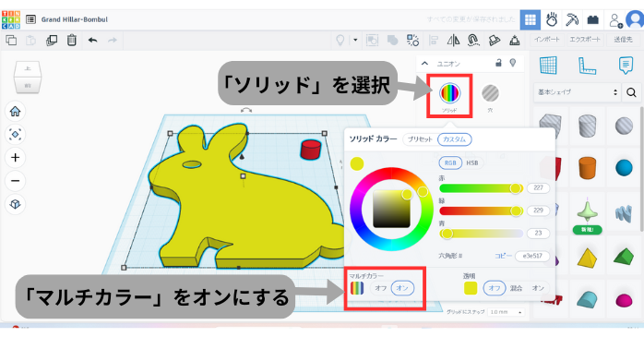Click the Copy icon in toolbar
The image size is (644, 337).
click(11, 41)
